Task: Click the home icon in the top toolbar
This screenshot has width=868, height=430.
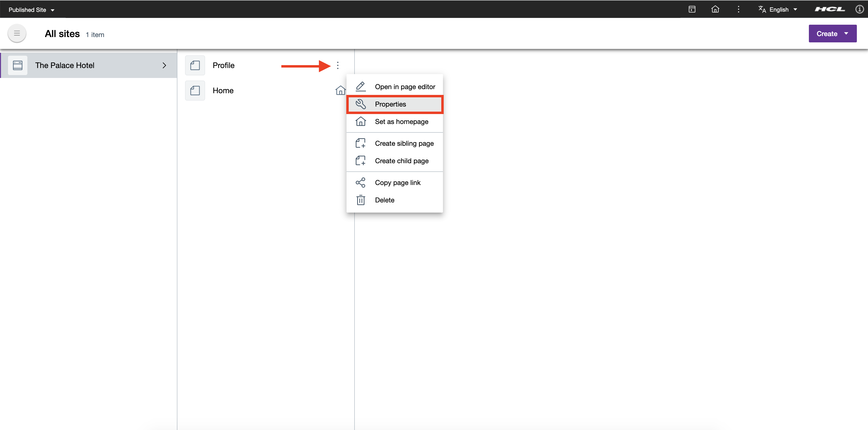Action: tap(715, 9)
